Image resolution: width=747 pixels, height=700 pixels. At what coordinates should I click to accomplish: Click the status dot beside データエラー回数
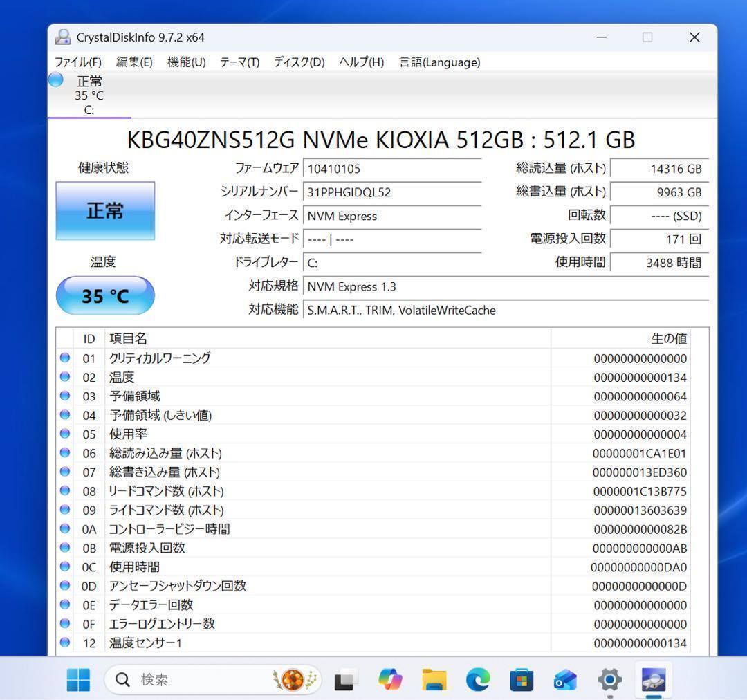pos(64,605)
